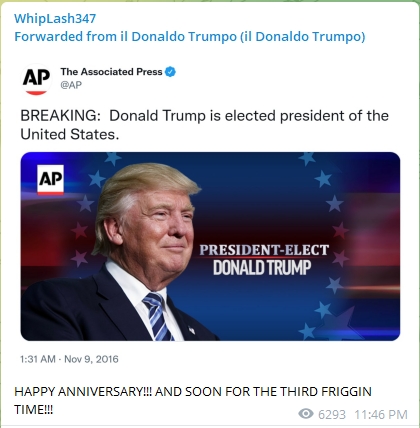Click the square AP logo in banner
Screen dimensions: 420x428
pyautogui.click(x=50, y=180)
